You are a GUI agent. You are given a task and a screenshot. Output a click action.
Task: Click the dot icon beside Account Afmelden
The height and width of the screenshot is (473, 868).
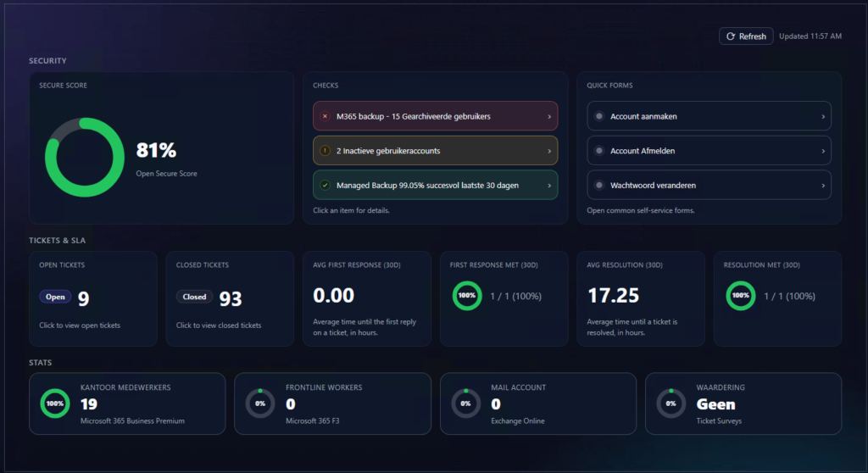[599, 151]
